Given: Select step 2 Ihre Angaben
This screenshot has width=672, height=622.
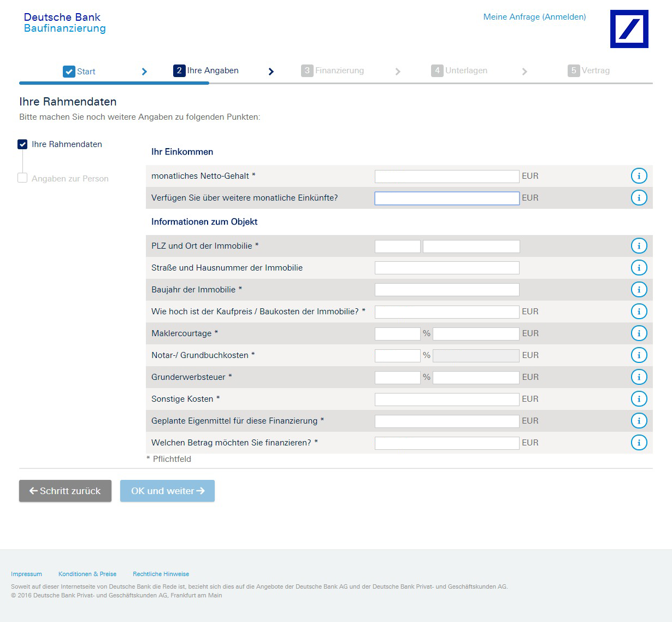Looking at the screenshot, I should pos(206,71).
